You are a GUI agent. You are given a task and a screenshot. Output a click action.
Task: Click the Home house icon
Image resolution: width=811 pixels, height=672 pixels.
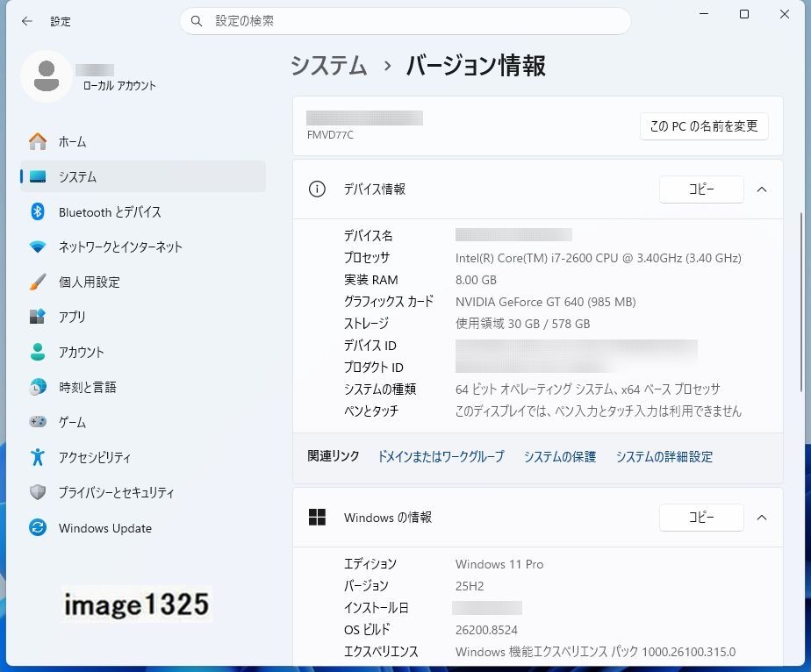[38, 141]
